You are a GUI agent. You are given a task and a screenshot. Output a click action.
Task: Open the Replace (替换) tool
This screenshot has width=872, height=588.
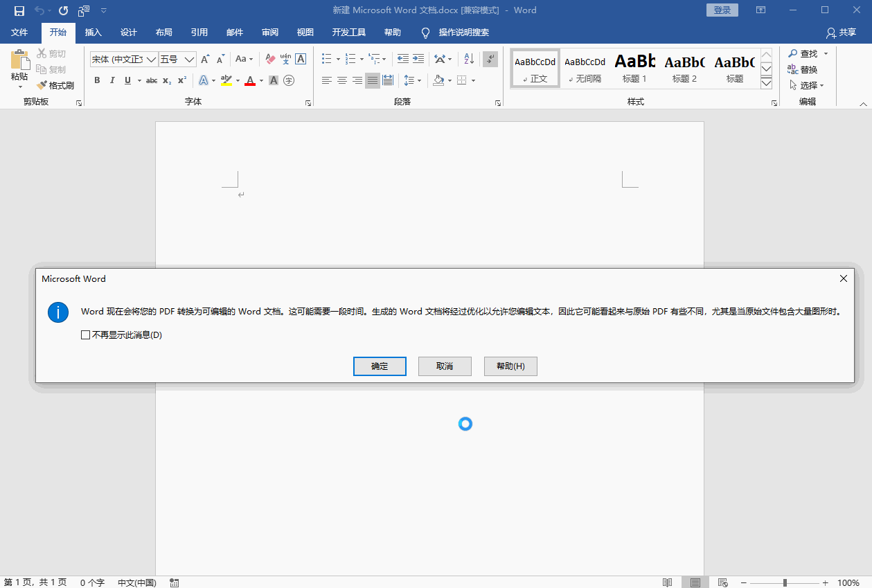(x=810, y=69)
